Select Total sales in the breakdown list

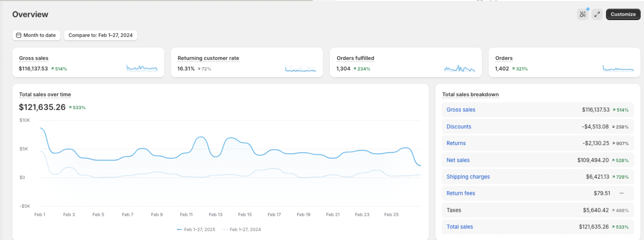(x=460, y=227)
